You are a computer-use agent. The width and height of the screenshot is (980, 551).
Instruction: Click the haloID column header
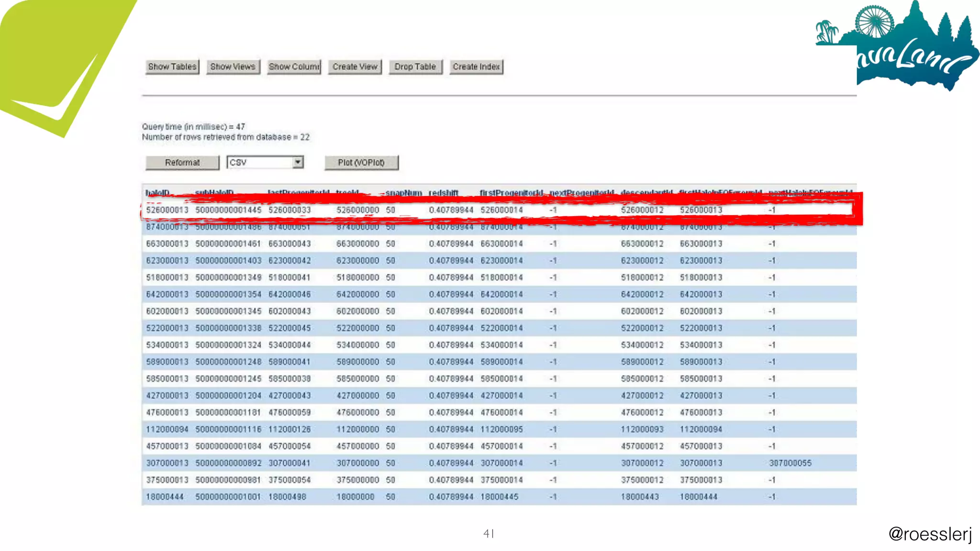[157, 192]
